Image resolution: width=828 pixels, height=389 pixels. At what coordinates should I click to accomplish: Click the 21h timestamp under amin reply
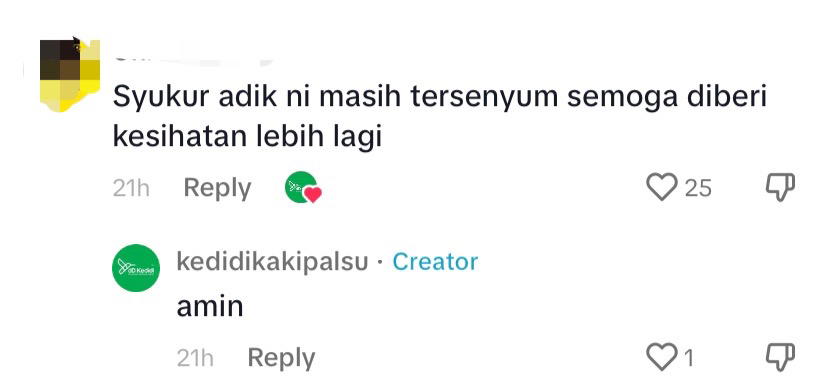195,358
